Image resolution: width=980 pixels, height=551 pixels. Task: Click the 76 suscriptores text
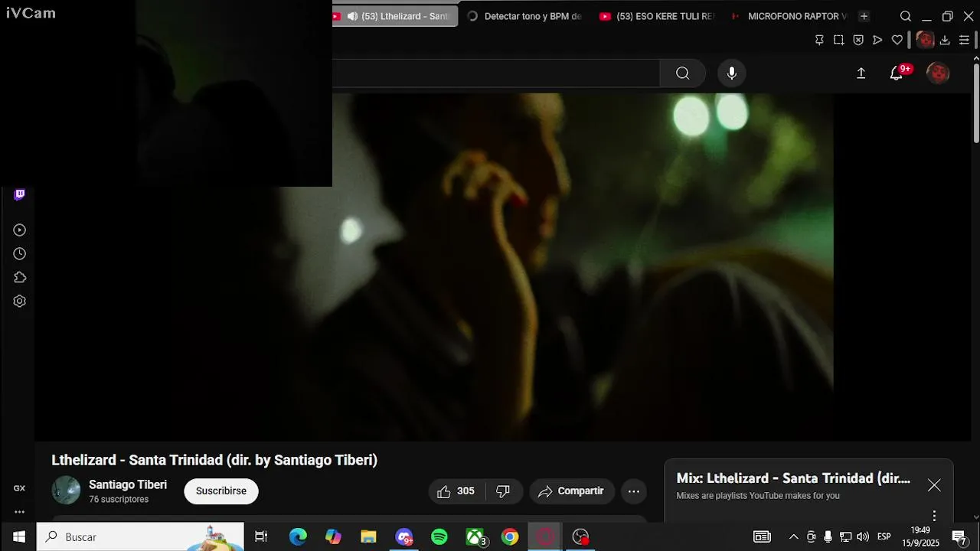tap(119, 500)
